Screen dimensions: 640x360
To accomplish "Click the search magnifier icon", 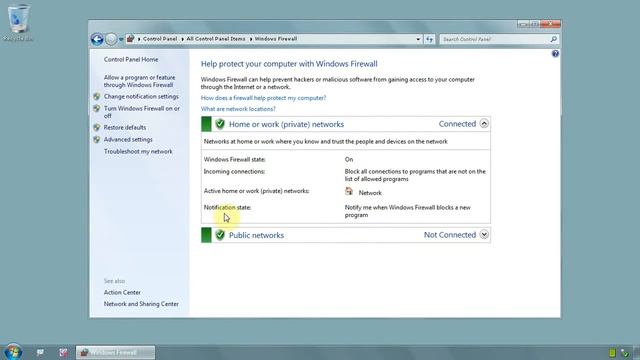I will (x=553, y=39).
